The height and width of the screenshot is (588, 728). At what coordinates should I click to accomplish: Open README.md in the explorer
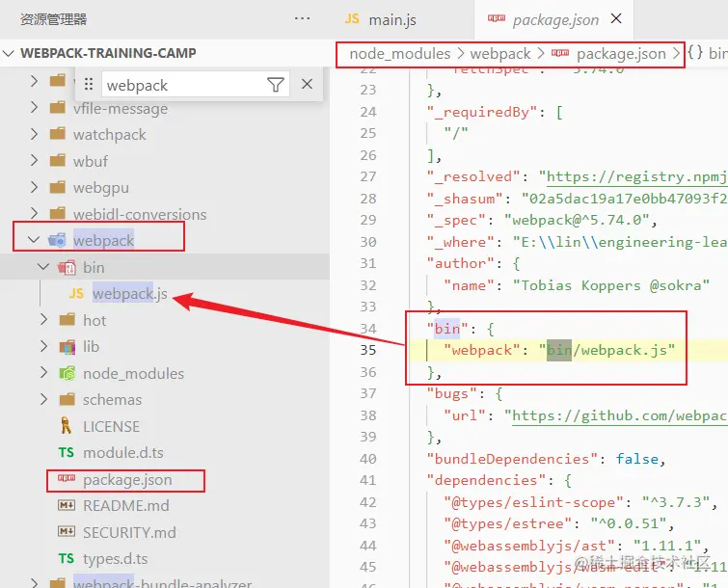click(x=125, y=506)
